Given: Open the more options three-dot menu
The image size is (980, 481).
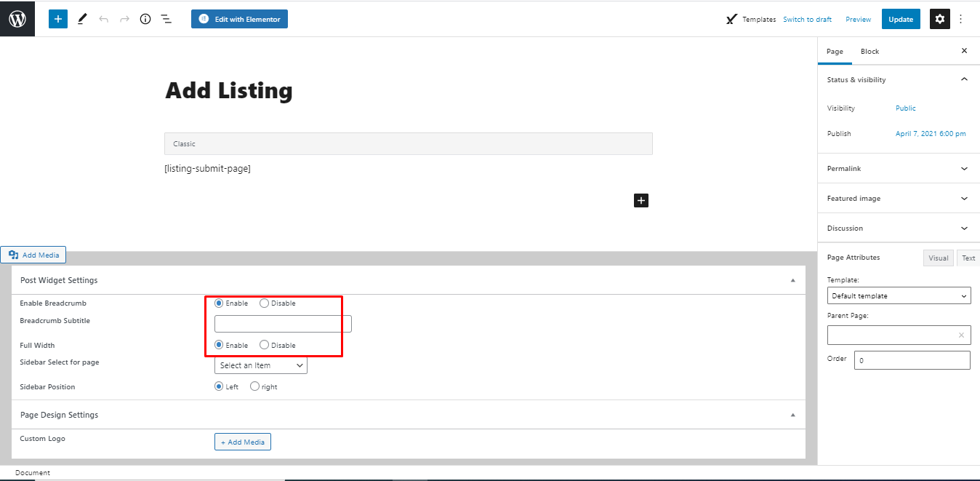Looking at the screenshot, I should click(x=961, y=18).
